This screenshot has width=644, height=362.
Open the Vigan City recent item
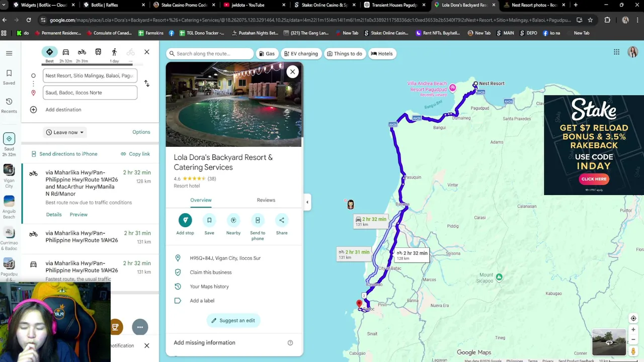(x=9, y=176)
